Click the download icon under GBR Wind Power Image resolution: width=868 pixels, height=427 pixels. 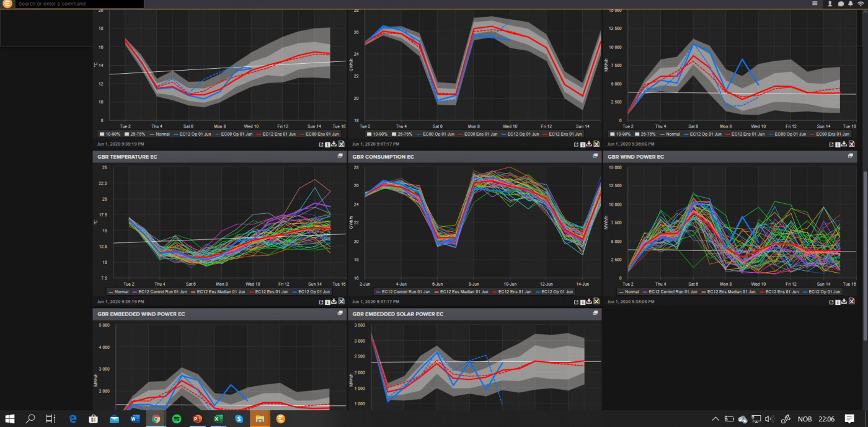point(844,144)
